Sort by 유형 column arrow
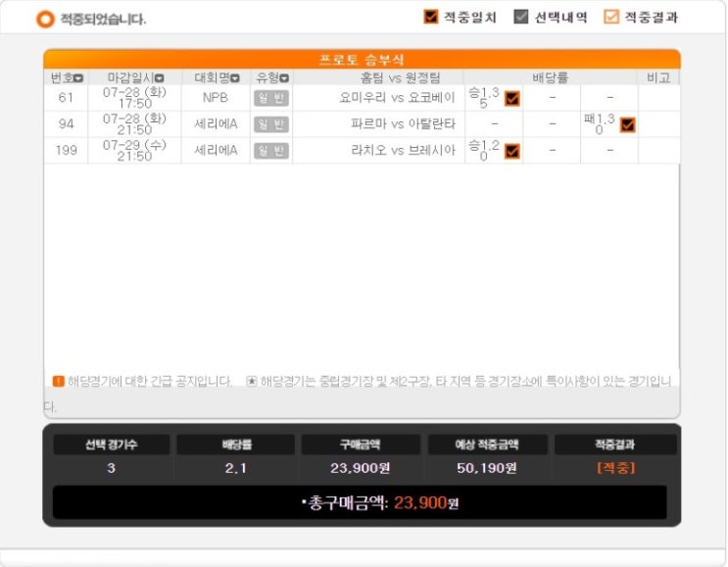728x567 pixels. [284, 78]
